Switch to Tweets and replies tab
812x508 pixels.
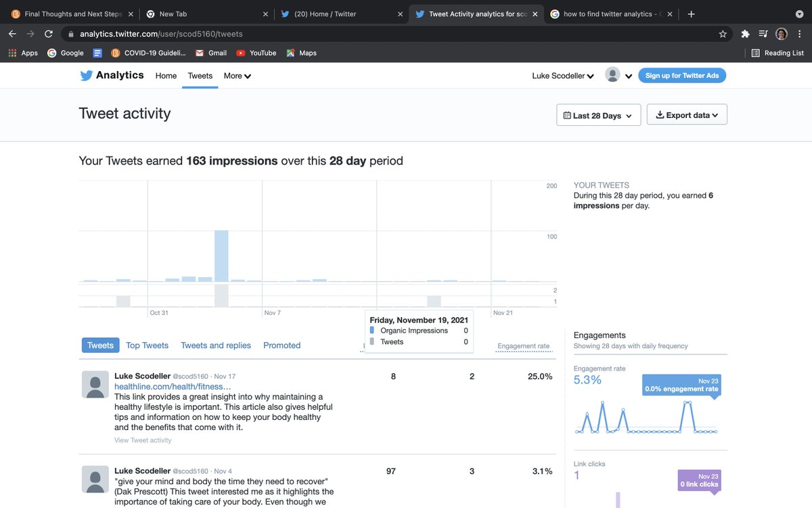coord(216,345)
